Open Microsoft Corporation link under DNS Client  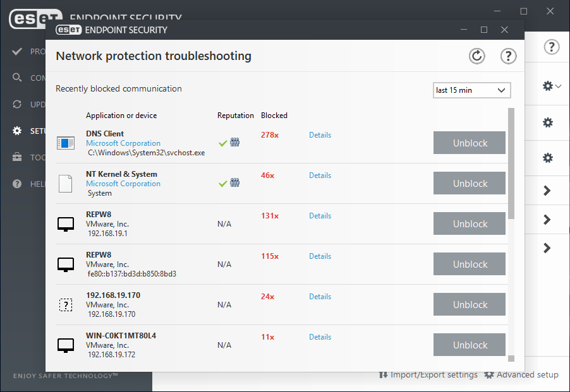(123, 143)
